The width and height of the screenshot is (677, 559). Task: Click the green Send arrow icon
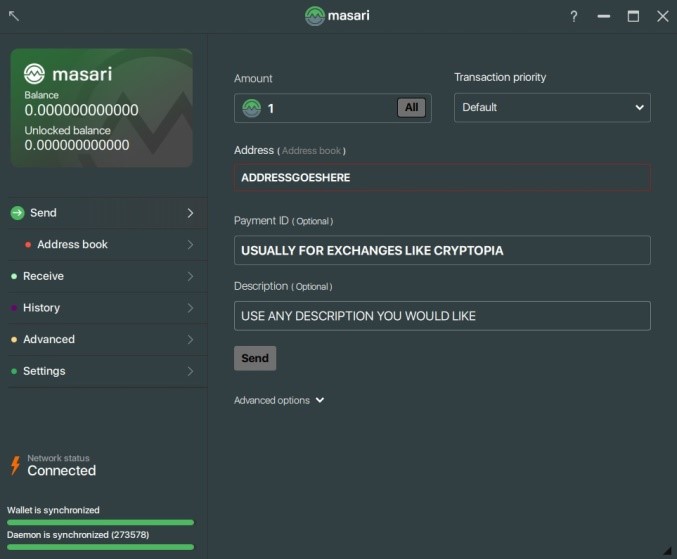[17, 213]
